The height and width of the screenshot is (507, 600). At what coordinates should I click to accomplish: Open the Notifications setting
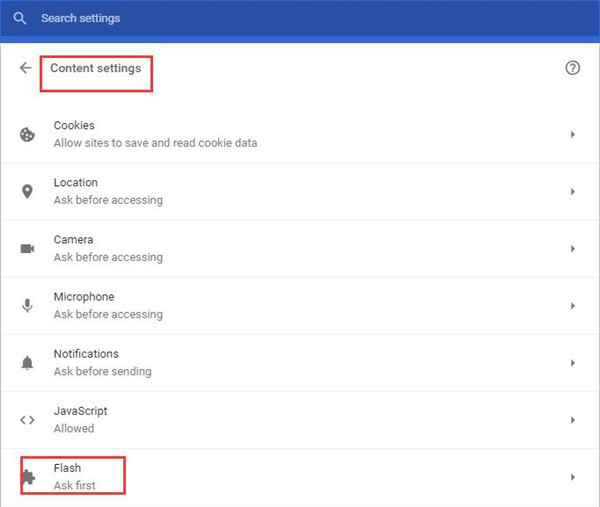[x=300, y=363]
